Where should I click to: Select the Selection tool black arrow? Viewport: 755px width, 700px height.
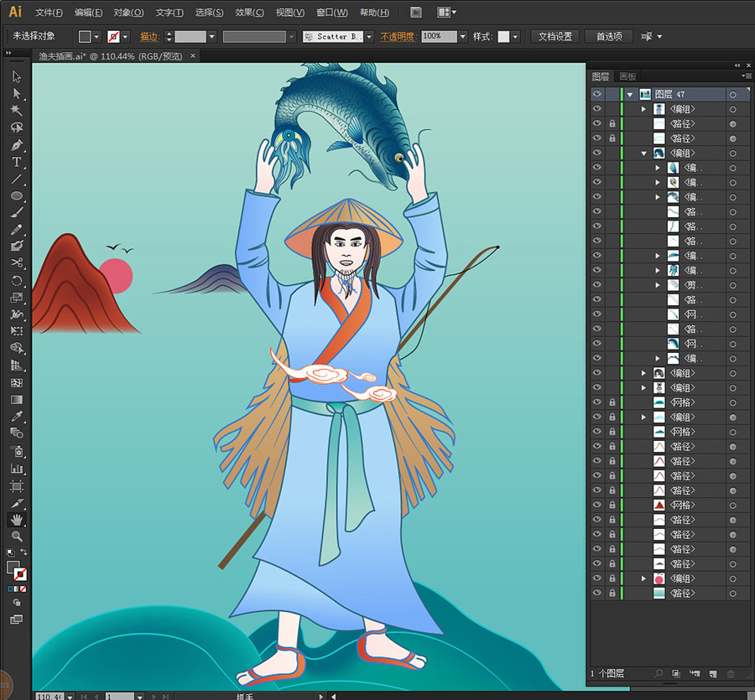click(x=17, y=76)
